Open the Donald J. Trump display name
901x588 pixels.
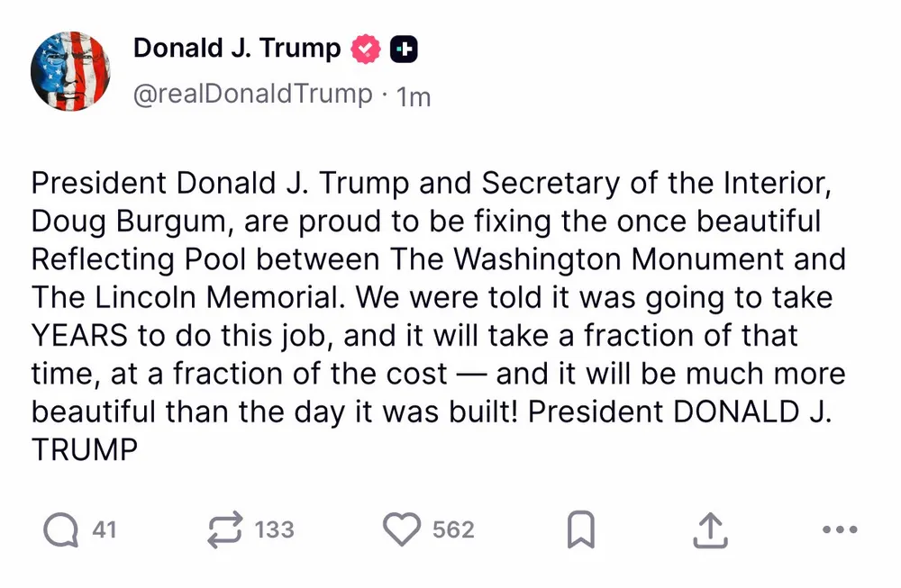237,49
